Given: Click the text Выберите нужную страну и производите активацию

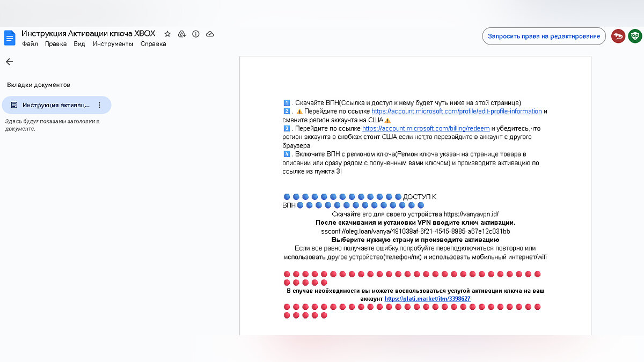Looking at the screenshot, I should click(x=415, y=240).
